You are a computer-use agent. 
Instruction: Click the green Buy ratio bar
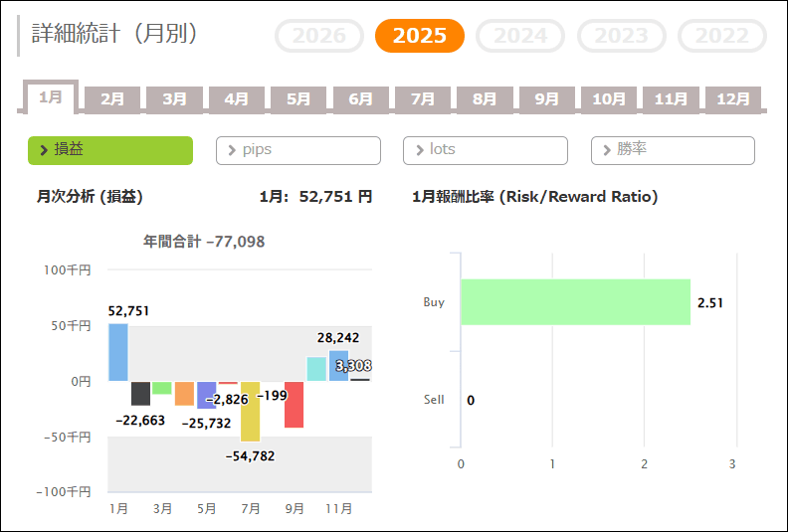575,302
